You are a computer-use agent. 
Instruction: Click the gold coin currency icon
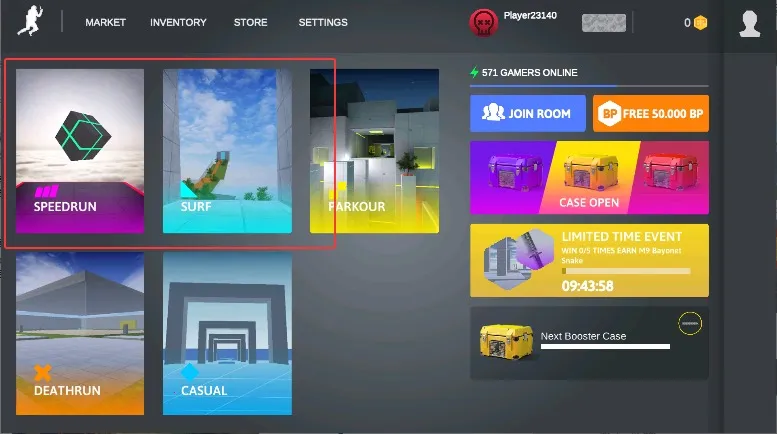(x=700, y=22)
